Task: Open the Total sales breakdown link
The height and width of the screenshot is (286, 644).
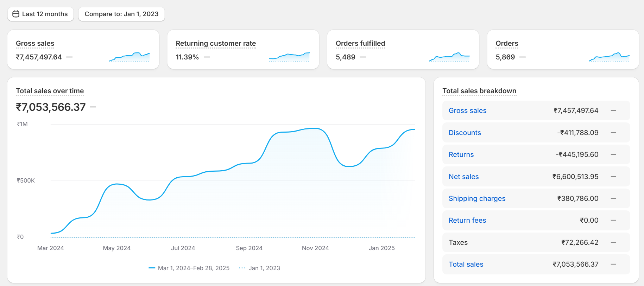Action: [466, 264]
